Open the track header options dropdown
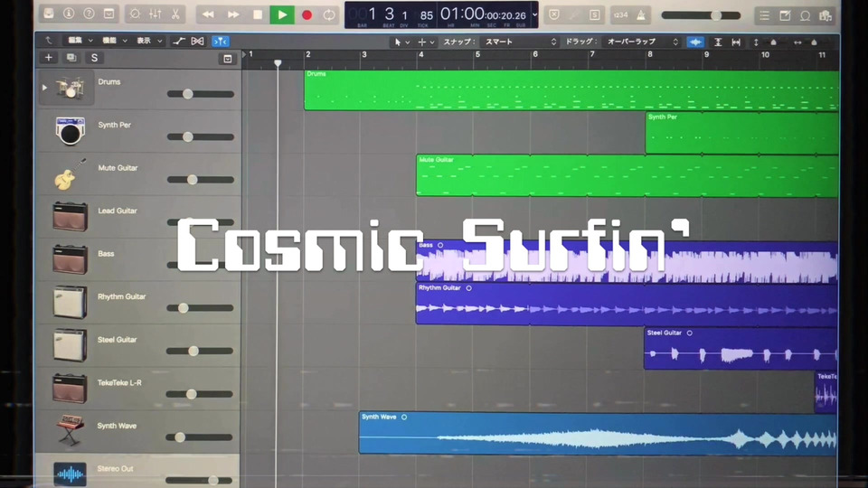 (x=228, y=59)
